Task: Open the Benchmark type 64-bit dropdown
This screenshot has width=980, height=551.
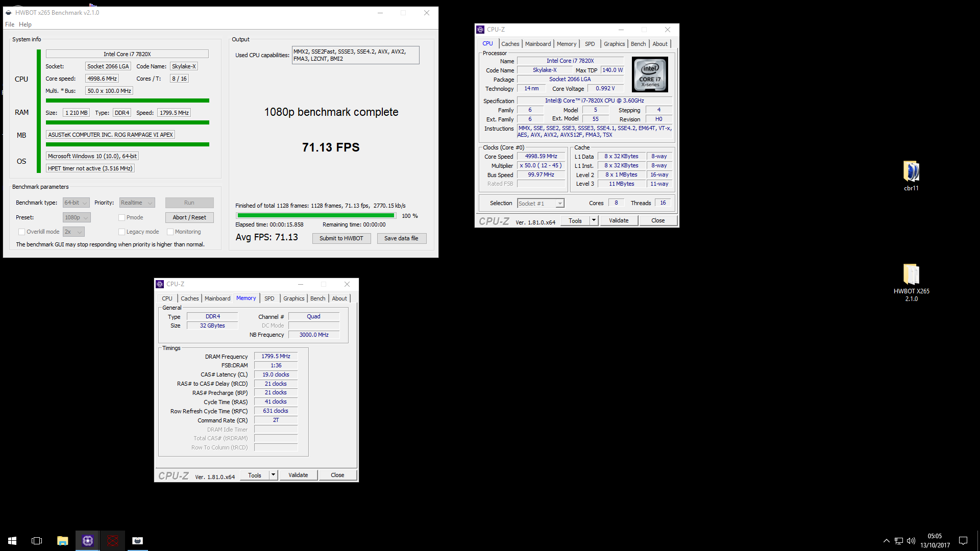Action: pyautogui.click(x=76, y=203)
